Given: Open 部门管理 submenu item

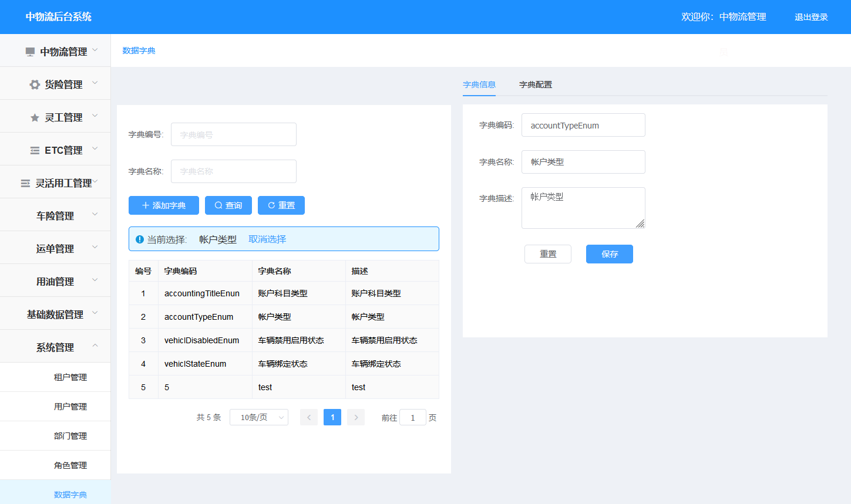Looking at the screenshot, I should click(55, 436).
